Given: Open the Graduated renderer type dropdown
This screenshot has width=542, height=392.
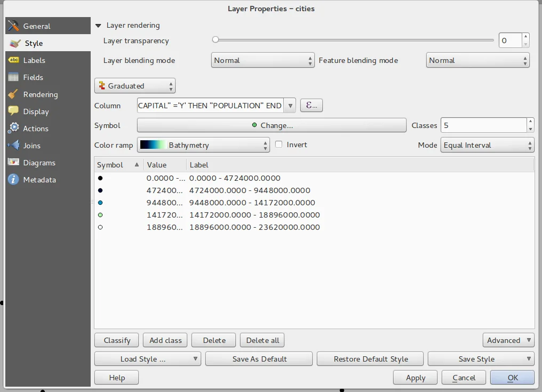Looking at the screenshot, I should 135,86.
